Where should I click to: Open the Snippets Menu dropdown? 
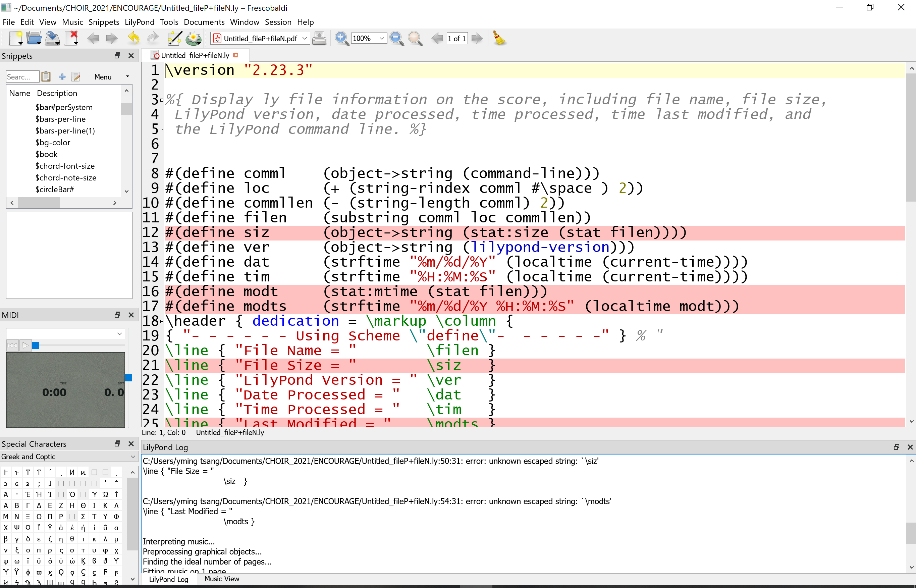[111, 77]
